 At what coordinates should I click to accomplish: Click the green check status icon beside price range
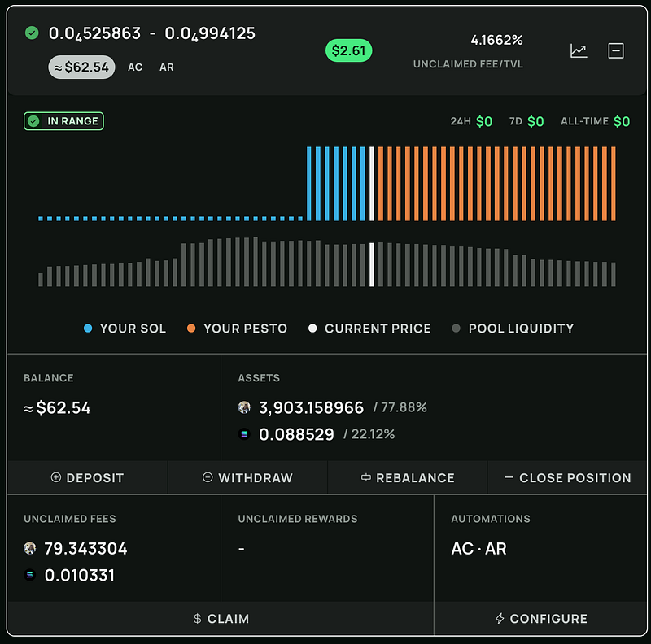[32, 33]
